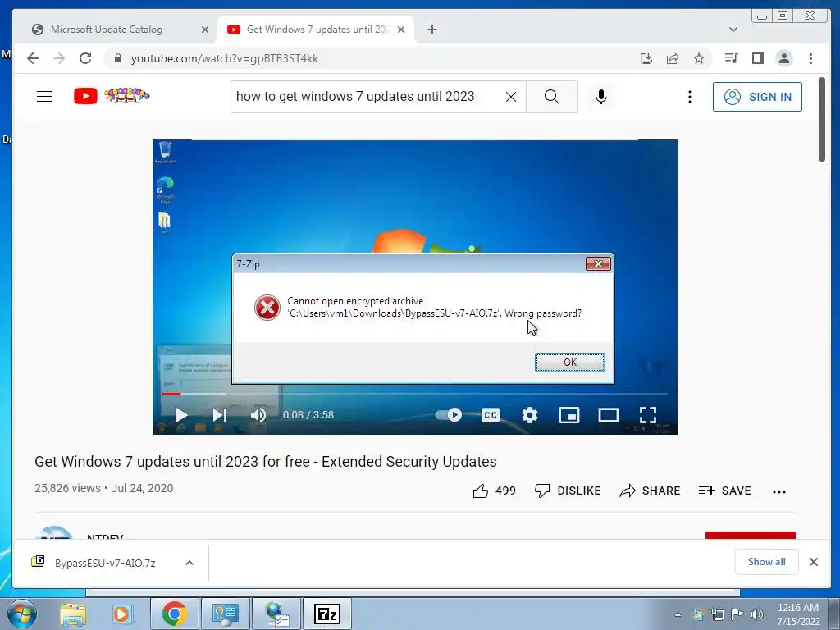The height and width of the screenshot is (630, 840).
Task: Play the video
Action: [181, 414]
